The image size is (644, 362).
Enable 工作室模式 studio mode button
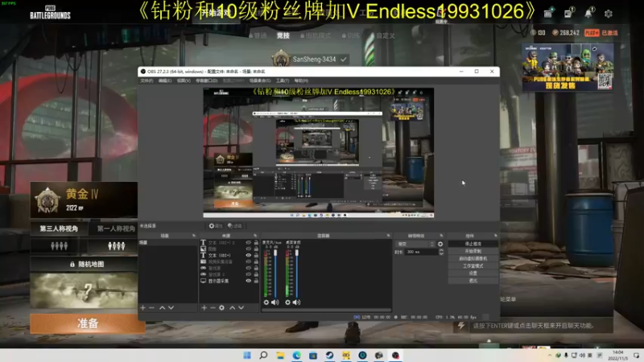(x=473, y=266)
